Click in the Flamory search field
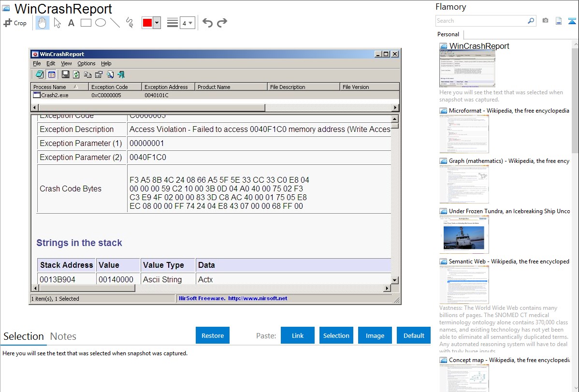 tap(480, 21)
